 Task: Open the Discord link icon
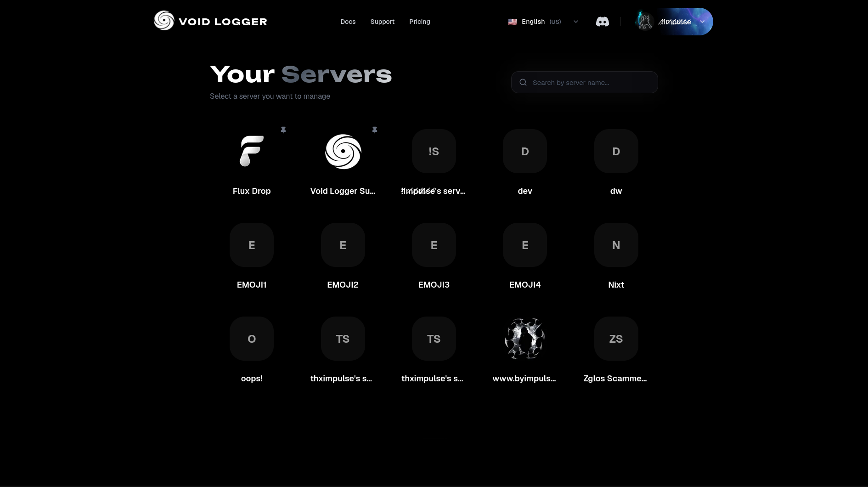pyautogui.click(x=602, y=22)
